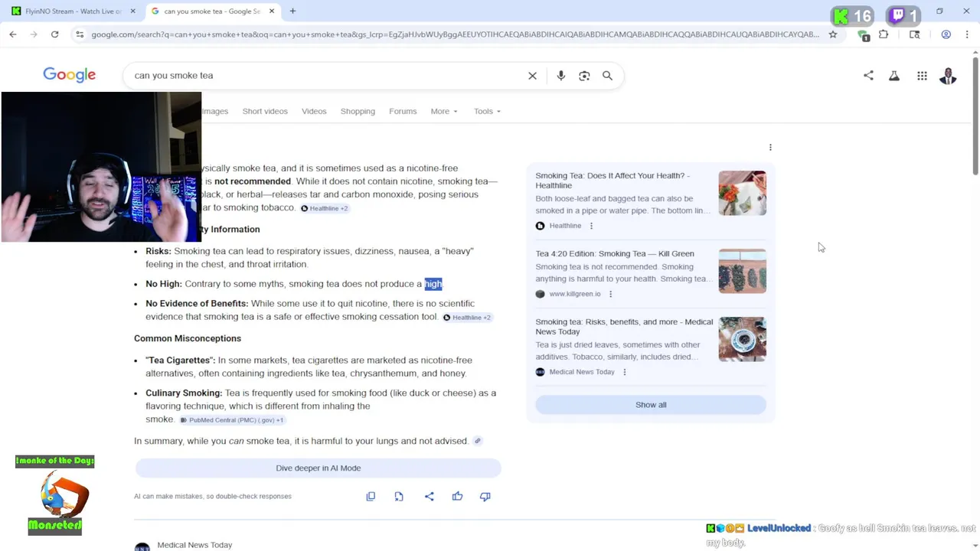Open search by image lens icon
This screenshot has width=980, height=551.
pos(584,76)
